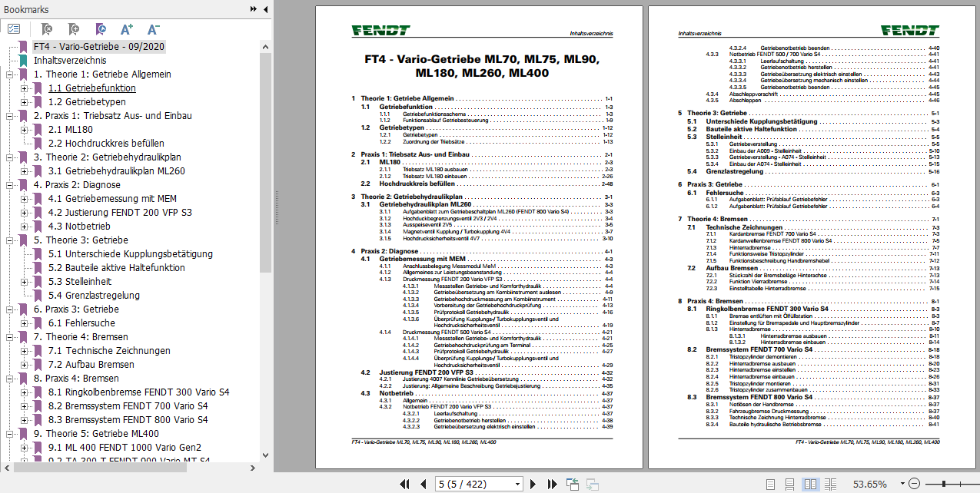Expand the 2.1 ML180 node

coord(24,130)
